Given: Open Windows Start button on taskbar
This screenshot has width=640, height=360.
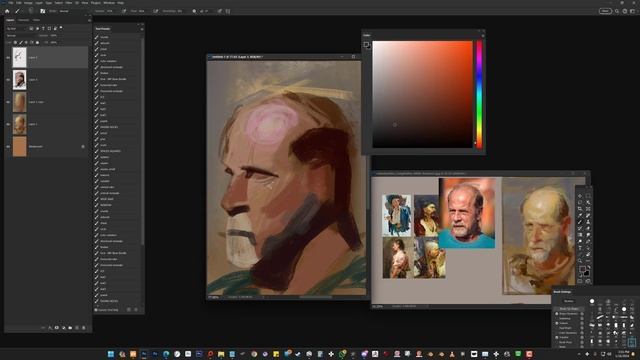Looking at the screenshot, I should [111, 354].
